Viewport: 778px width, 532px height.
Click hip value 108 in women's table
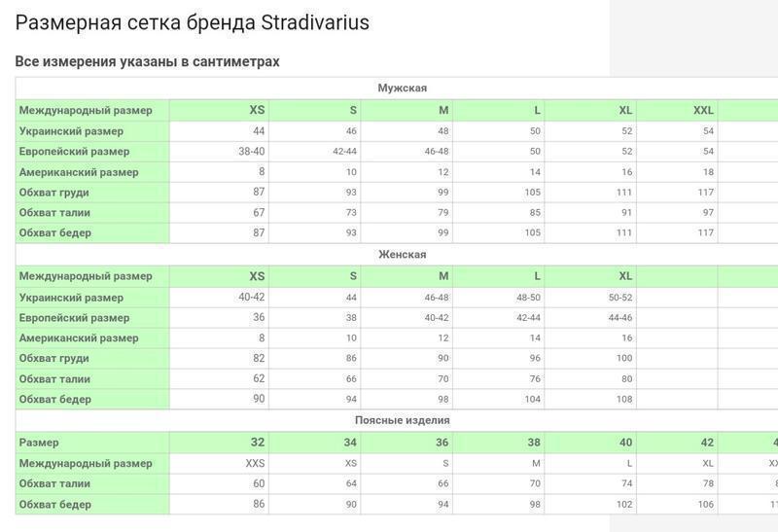[622, 400]
